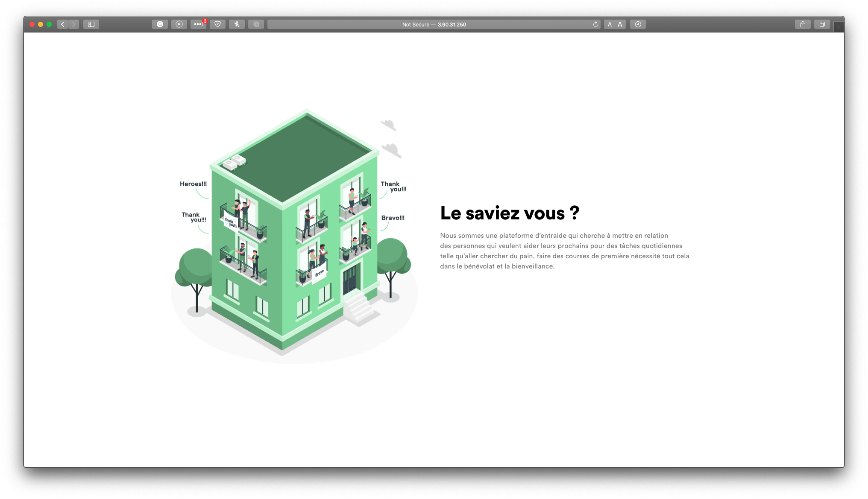Show the tab overview

click(x=822, y=24)
